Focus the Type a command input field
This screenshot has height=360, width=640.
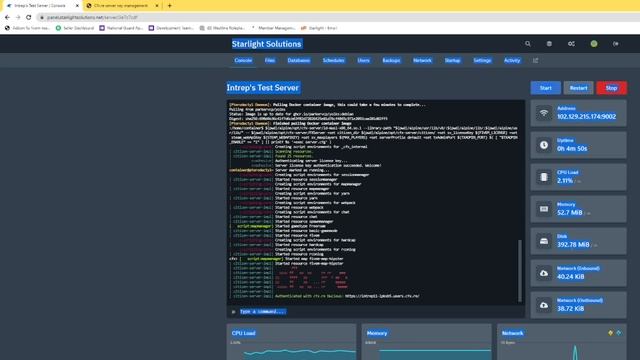coord(376,312)
